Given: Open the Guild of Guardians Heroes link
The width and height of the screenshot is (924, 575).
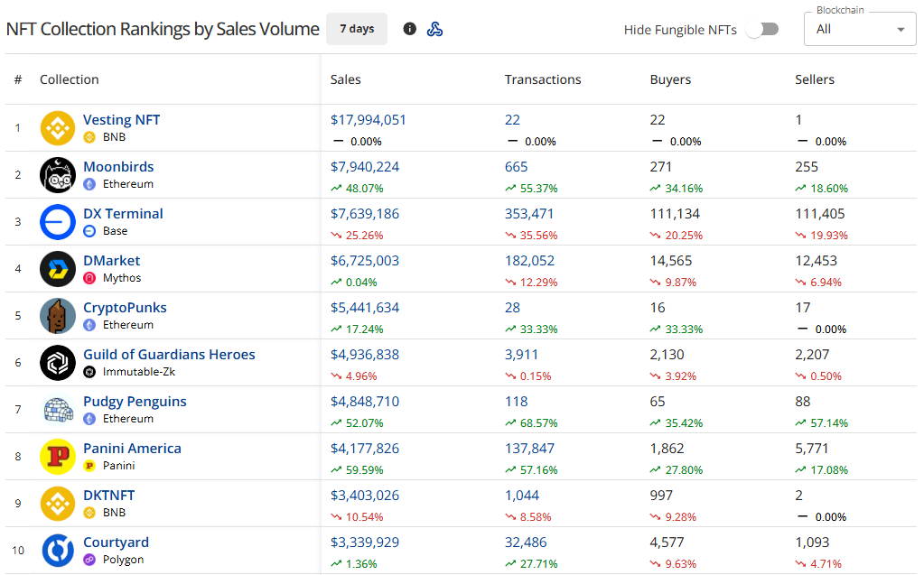Looking at the screenshot, I should coord(169,355).
